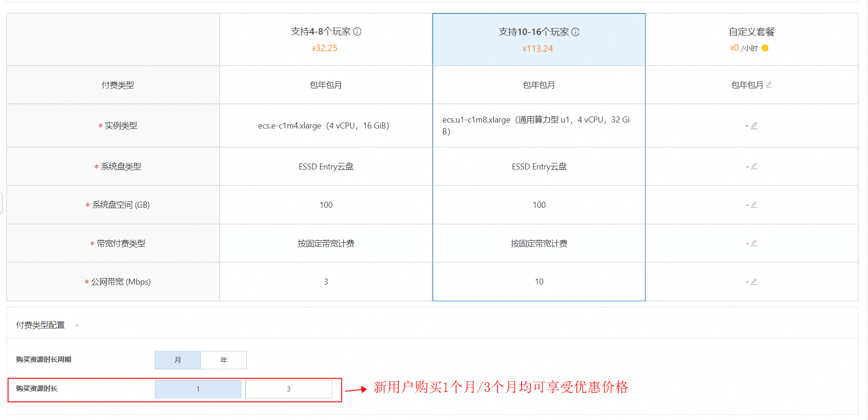Click 按固定带宽计费 in 10-16 player column
Viewport: 868px width, 420px height.
click(539, 243)
